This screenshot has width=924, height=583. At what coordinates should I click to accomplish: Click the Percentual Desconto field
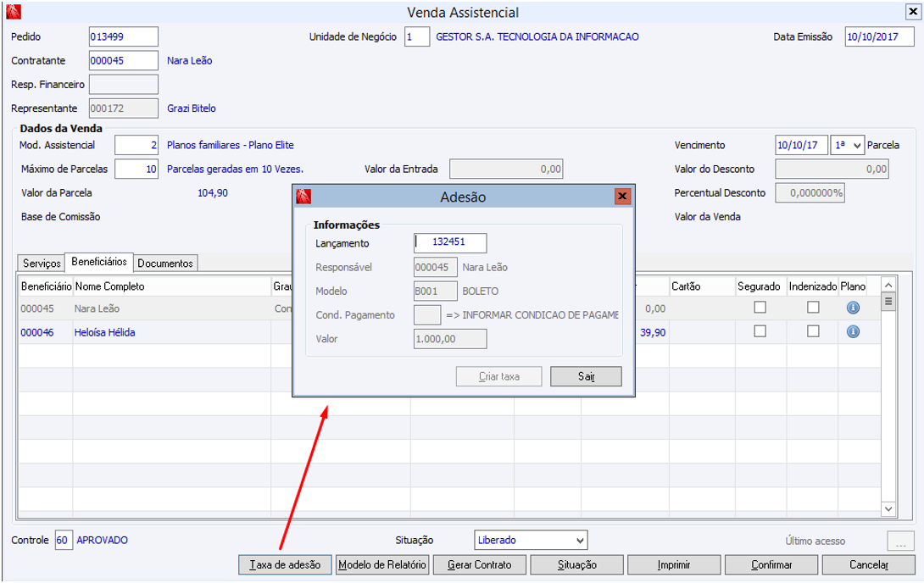click(810, 192)
